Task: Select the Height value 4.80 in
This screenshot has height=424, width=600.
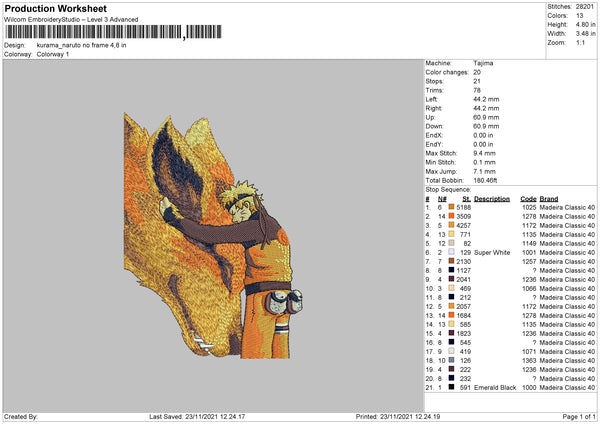Action: (585, 24)
